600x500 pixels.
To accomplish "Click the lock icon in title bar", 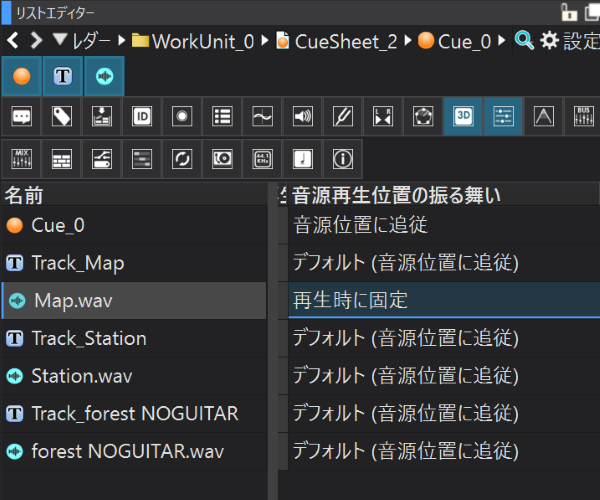I will click(x=569, y=12).
